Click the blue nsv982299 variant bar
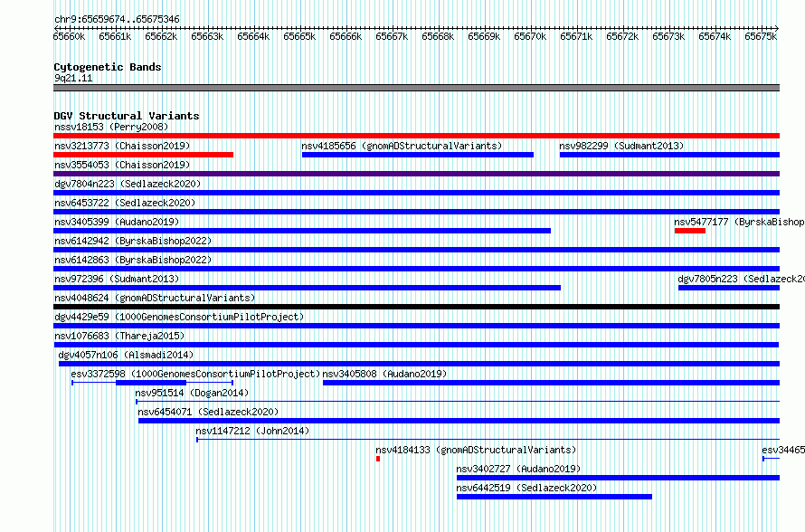The height and width of the screenshot is (532, 805). coord(670,155)
